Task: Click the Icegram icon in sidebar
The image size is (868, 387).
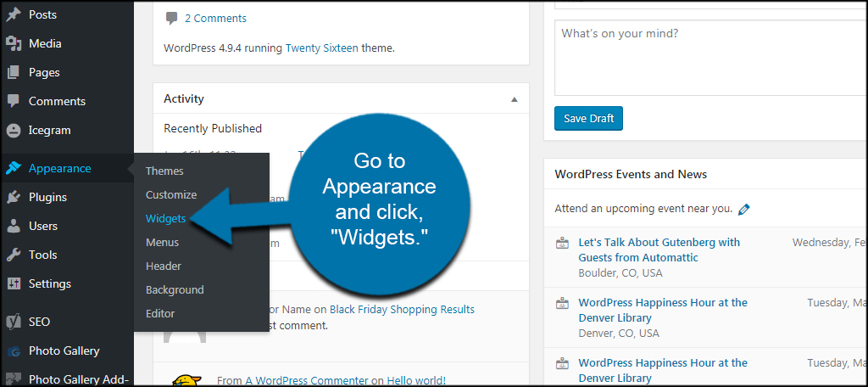Action: point(13,130)
